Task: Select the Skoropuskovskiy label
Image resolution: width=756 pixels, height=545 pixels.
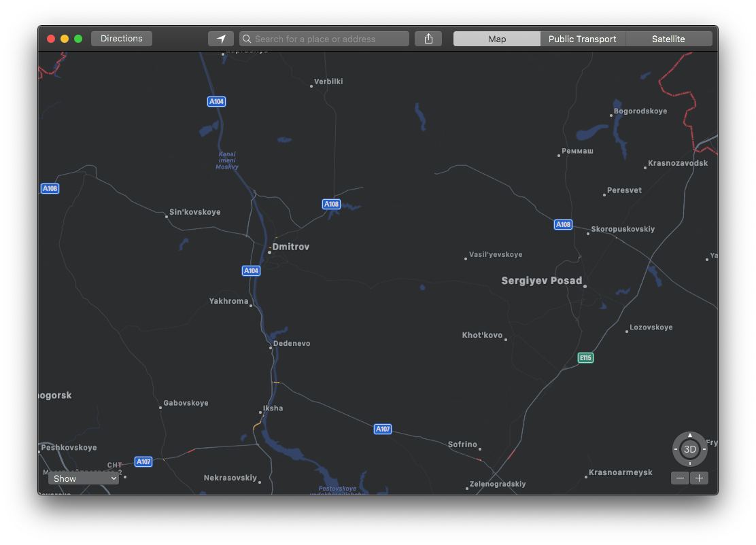Action: tap(623, 229)
